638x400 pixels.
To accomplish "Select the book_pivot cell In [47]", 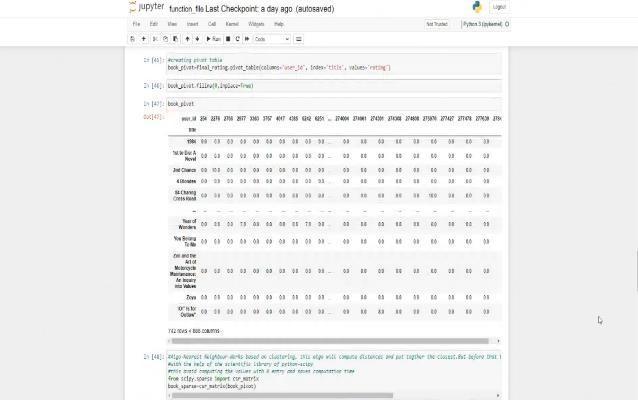I will coord(334,104).
